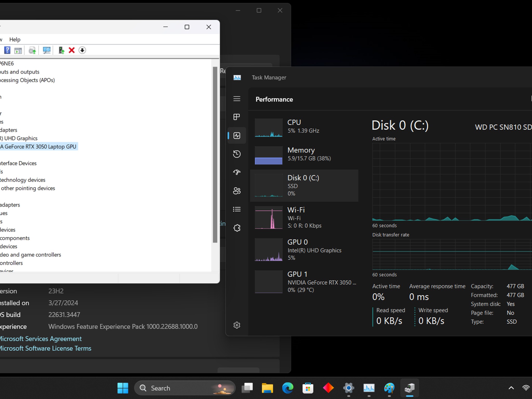Image resolution: width=532 pixels, height=399 pixels.
Task: Open Users page in Task Manager sidebar
Action: point(237,191)
